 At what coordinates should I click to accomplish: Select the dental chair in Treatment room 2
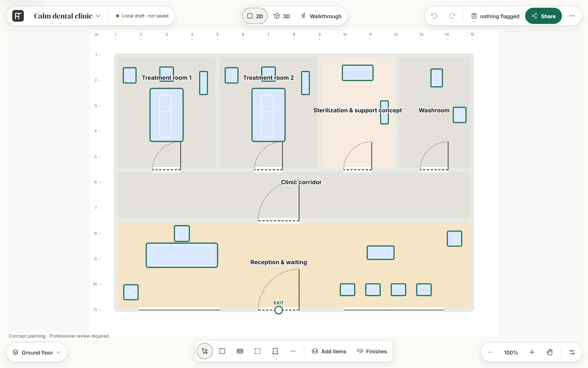point(269,115)
